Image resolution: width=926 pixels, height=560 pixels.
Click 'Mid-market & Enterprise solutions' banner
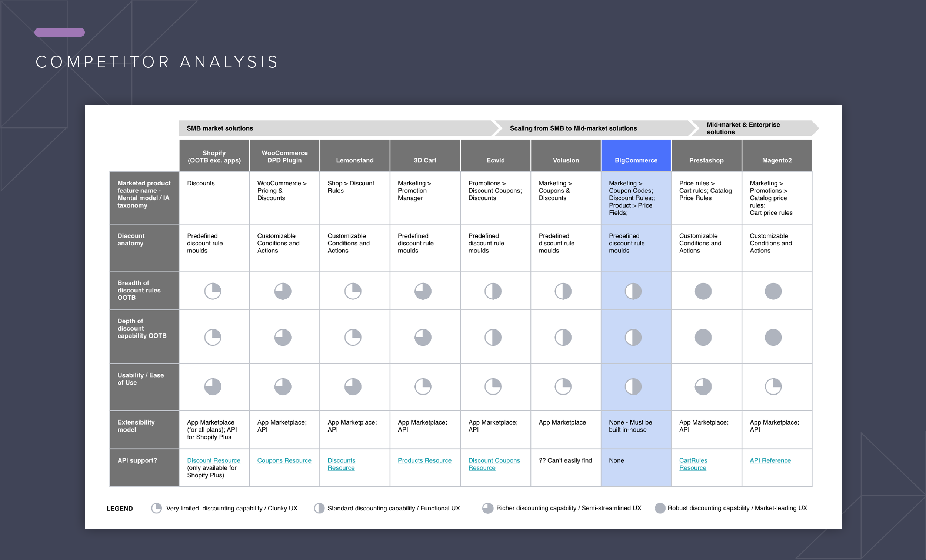pyautogui.click(x=755, y=128)
